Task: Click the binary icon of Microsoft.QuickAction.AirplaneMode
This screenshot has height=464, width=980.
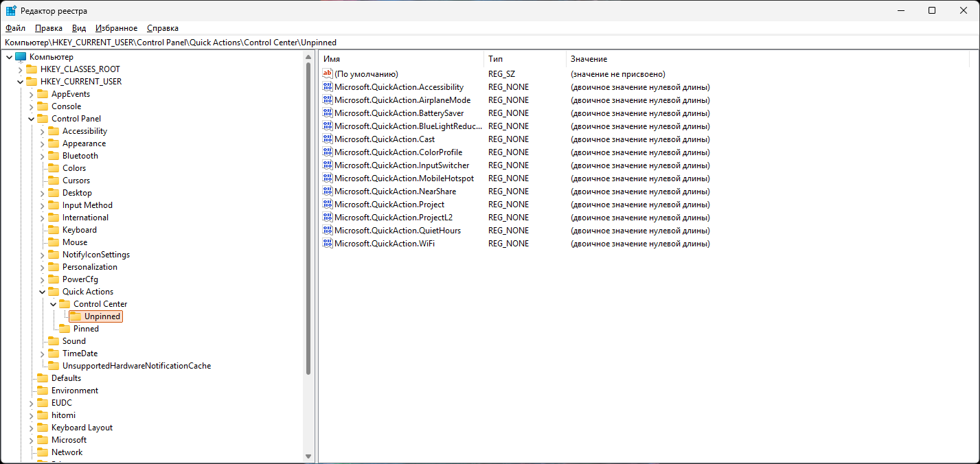Action: pos(328,100)
